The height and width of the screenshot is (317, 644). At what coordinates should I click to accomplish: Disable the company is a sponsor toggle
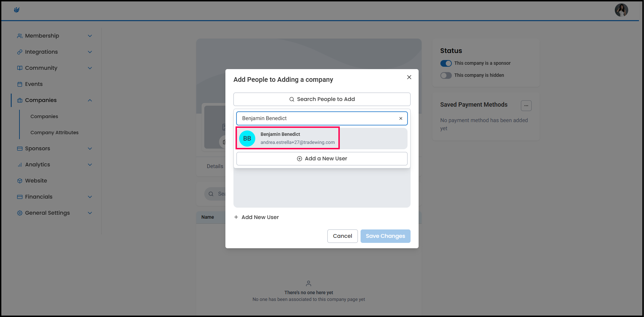[446, 63]
